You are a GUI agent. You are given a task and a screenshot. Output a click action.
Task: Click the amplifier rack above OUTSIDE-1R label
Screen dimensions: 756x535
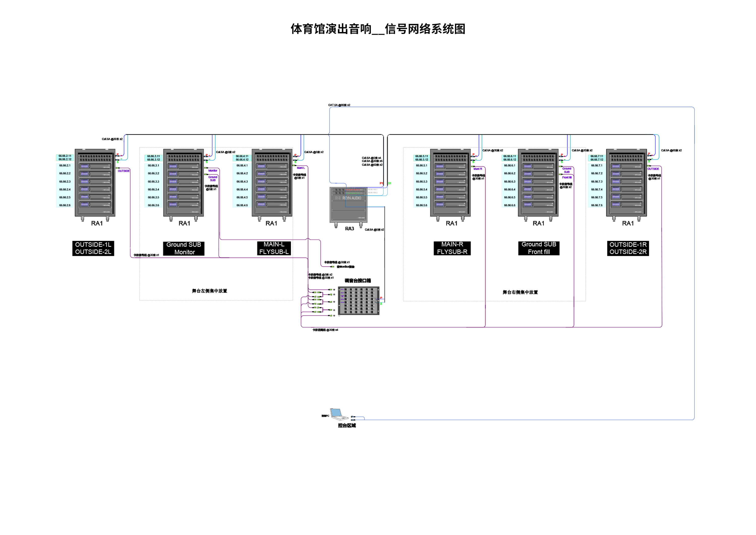click(x=626, y=183)
